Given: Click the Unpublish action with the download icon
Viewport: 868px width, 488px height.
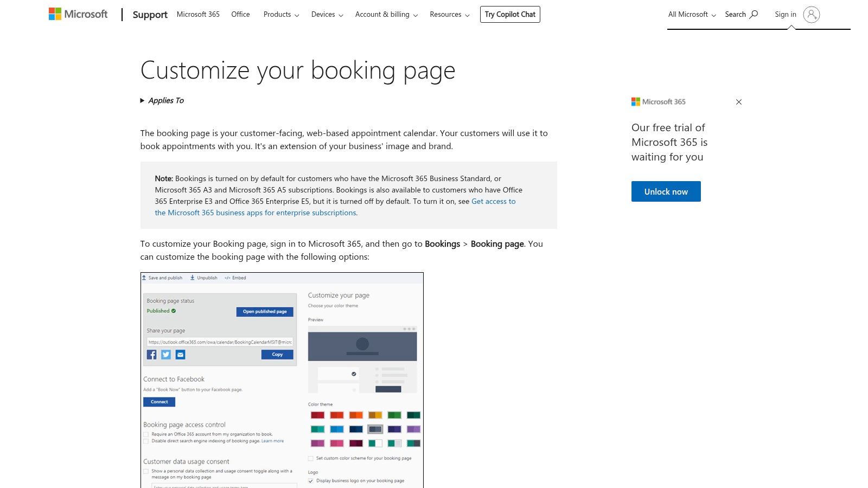Looking at the screenshot, I should click(x=203, y=278).
